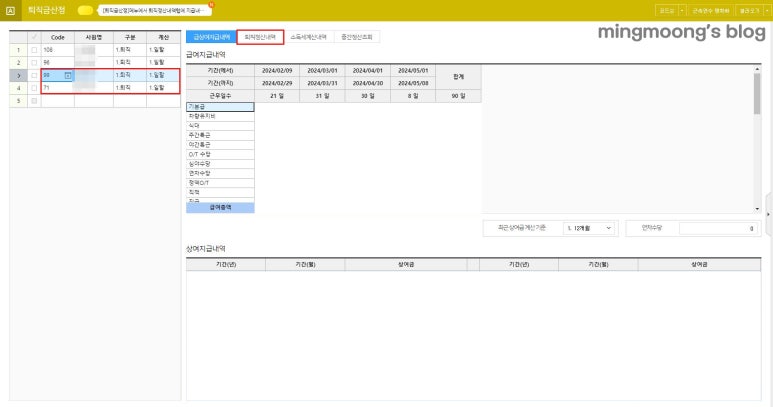Open dropdown arrow at far right of header
Screen dimensions: 773x407
pyautogui.click(x=768, y=10)
